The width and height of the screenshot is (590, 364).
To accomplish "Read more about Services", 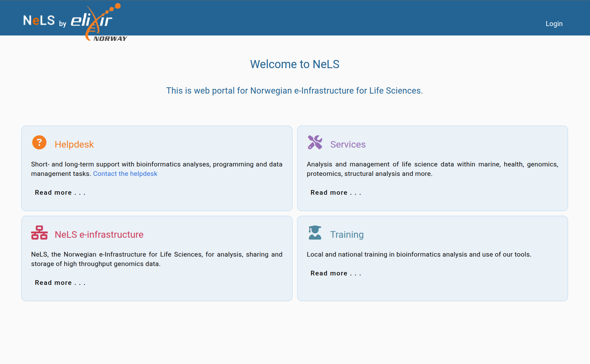I will click(336, 193).
